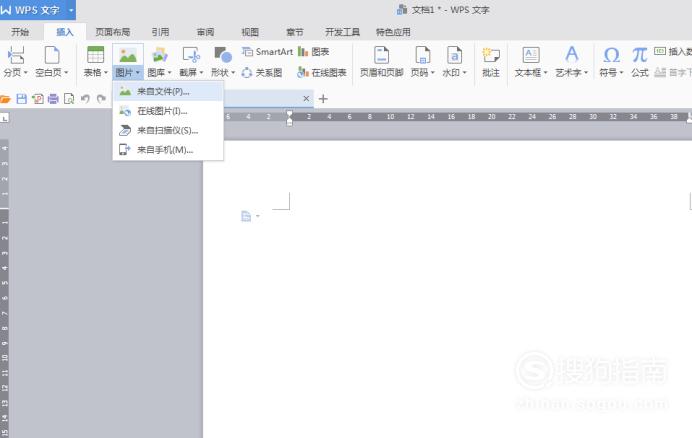Switch to the 审阅 tab
This screenshot has width=692, height=438.
pos(205,32)
